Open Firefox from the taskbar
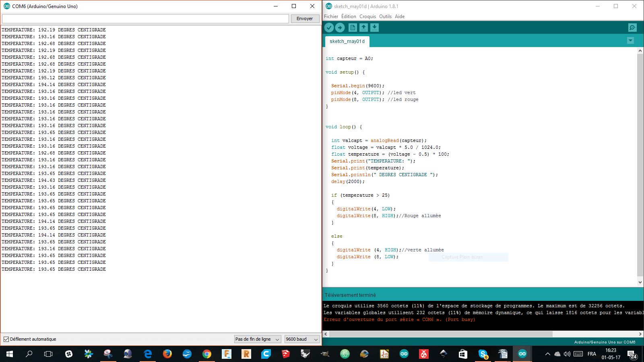 tap(167, 354)
